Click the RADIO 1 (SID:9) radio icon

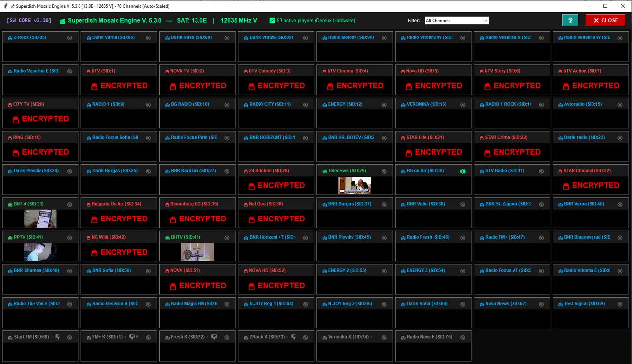[89, 105]
